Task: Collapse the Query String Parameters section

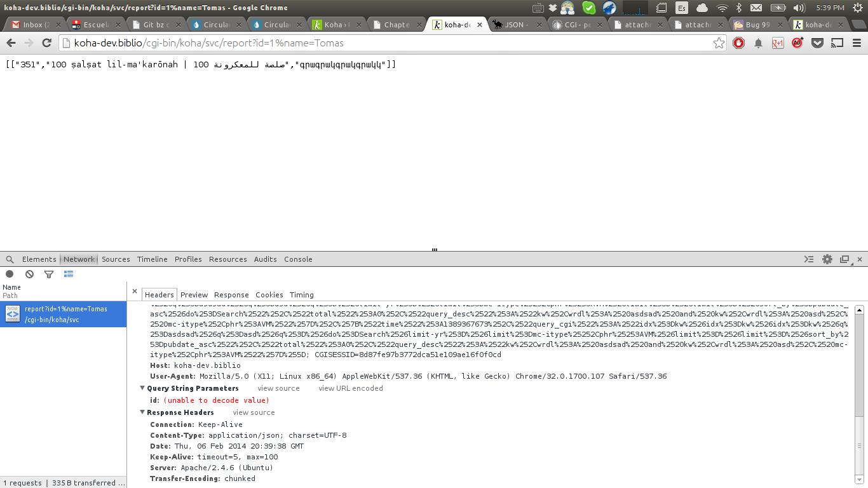Action: [x=142, y=388]
